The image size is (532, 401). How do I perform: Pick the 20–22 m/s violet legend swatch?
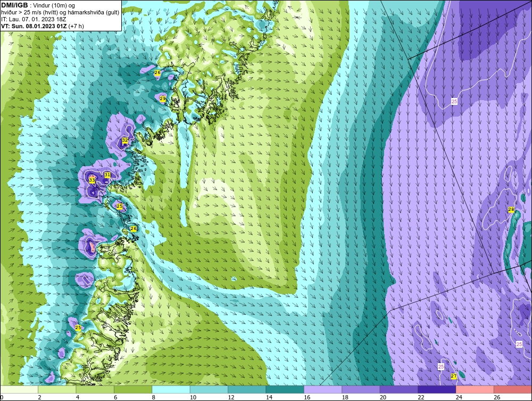399,389
